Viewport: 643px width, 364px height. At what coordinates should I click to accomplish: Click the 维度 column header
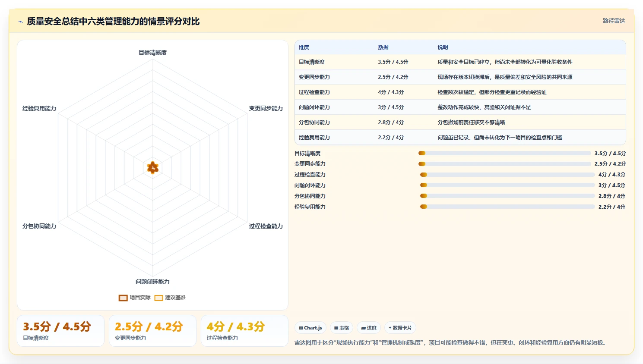click(x=304, y=47)
